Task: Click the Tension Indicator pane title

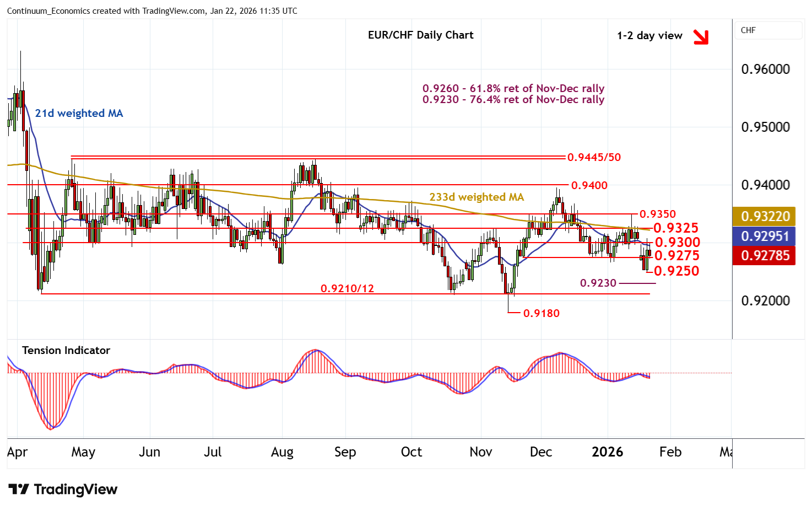Action: (x=66, y=350)
